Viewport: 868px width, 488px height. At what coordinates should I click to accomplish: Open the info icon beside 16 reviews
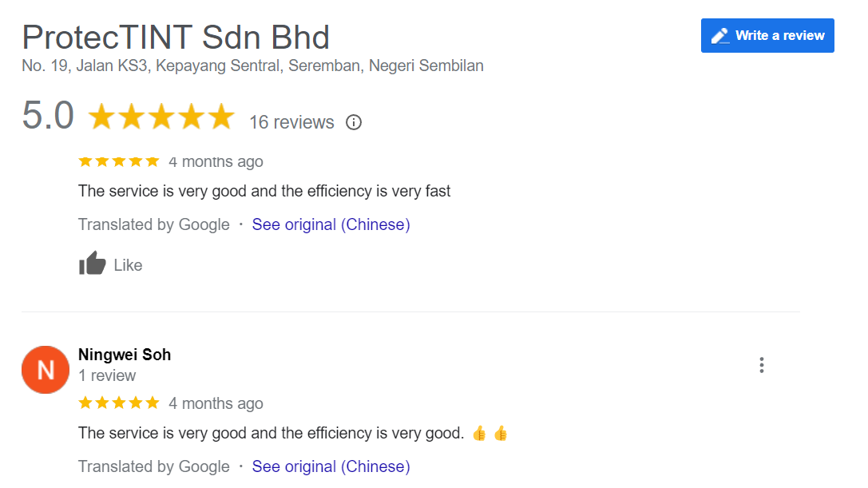353,122
